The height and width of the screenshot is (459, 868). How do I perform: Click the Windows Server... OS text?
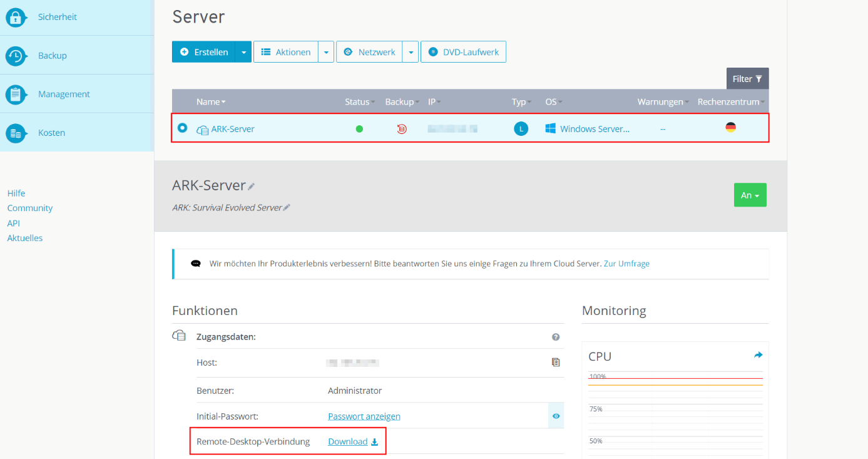[595, 129]
